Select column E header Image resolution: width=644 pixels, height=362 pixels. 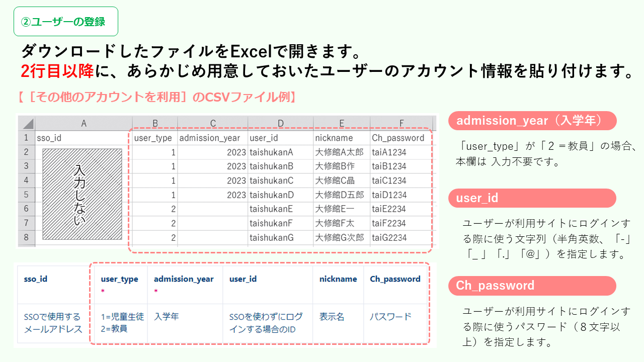[342, 124]
